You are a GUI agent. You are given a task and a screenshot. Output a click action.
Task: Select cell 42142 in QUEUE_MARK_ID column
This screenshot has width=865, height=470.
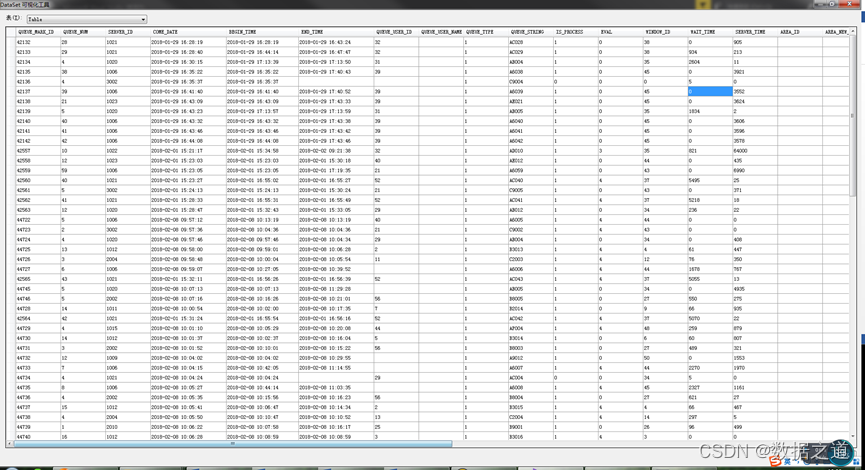[x=38, y=141]
